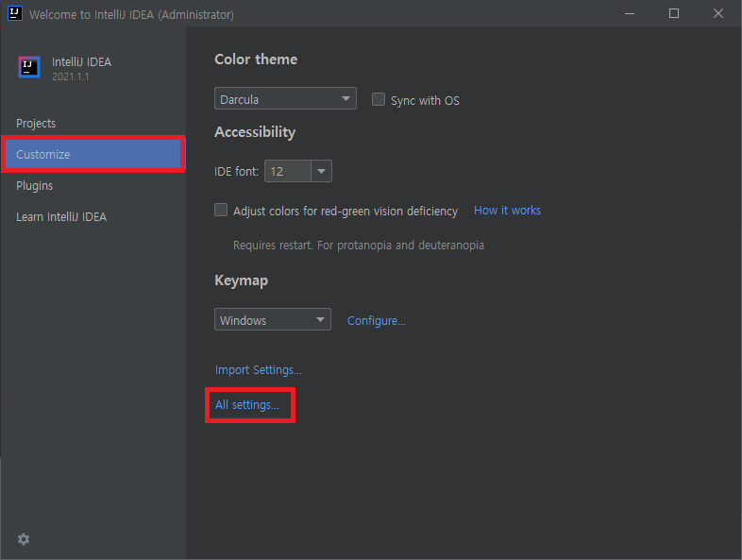Open Learn IntelliJ IDEA tab
Image resolution: width=742 pixels, height=560 pixels.
61,217
